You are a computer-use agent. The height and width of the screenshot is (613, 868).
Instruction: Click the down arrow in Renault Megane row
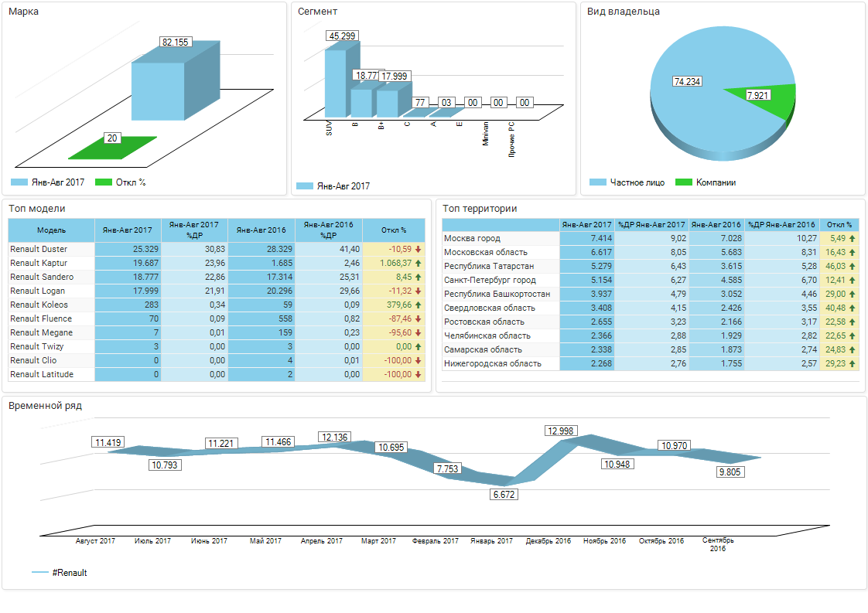point(419,332)
